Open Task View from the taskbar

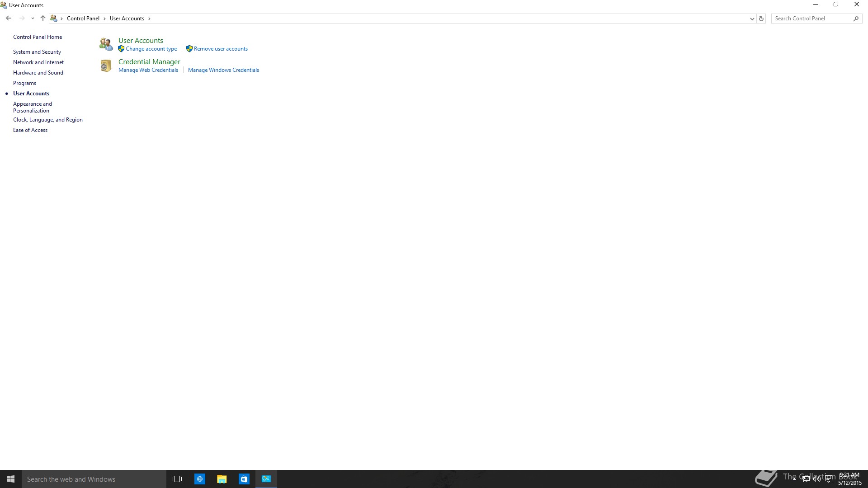click(x=177, y=479)
